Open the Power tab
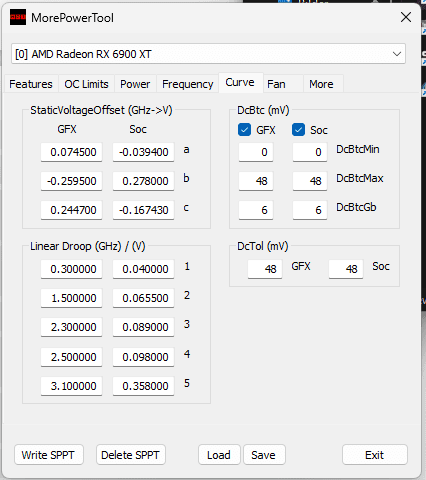Image resolution: width=426 pixels, height=480 pixels. 135,84
